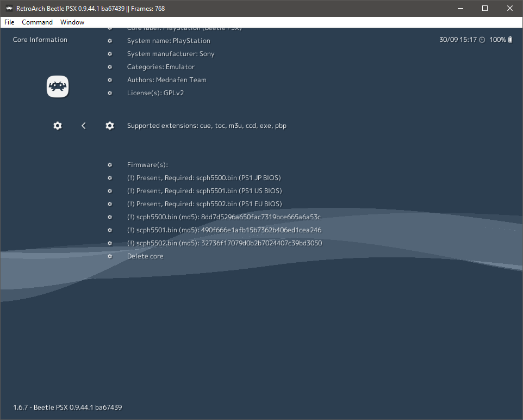This screenshot has height=420, width=523.
Task: Select Categories: Emulator entry
Action: click(160, 67)
